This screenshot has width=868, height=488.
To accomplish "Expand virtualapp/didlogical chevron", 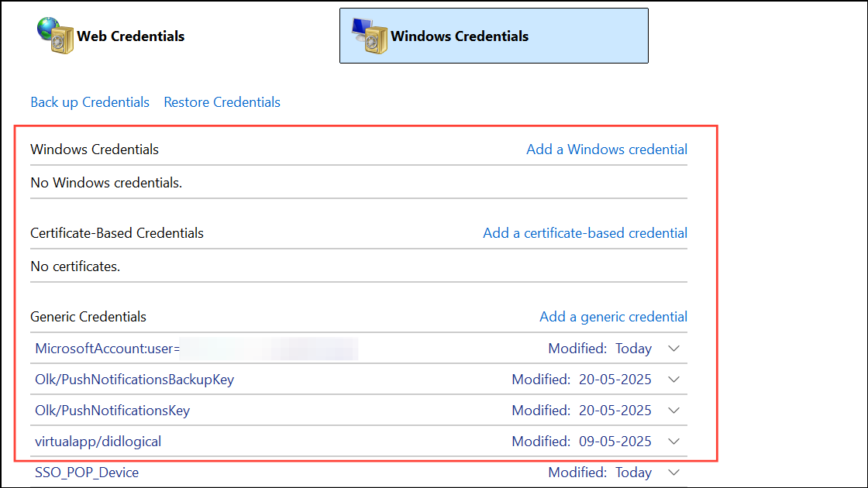I will [673, 442].
